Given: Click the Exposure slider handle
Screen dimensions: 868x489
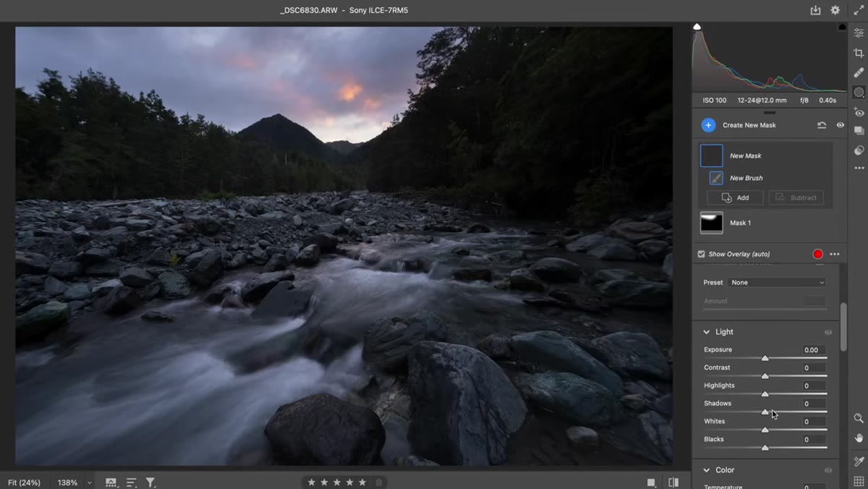Looking at the screenshot, I should click(765, 358).
